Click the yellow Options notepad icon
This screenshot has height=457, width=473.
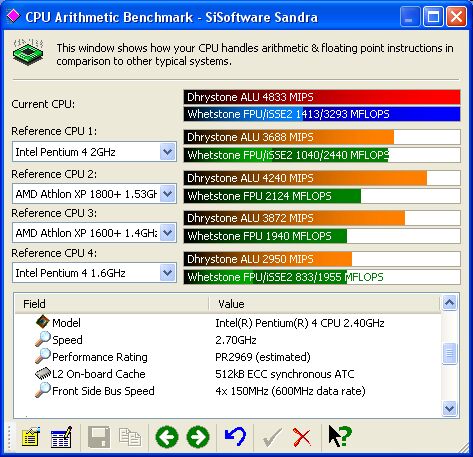[31, 436]
